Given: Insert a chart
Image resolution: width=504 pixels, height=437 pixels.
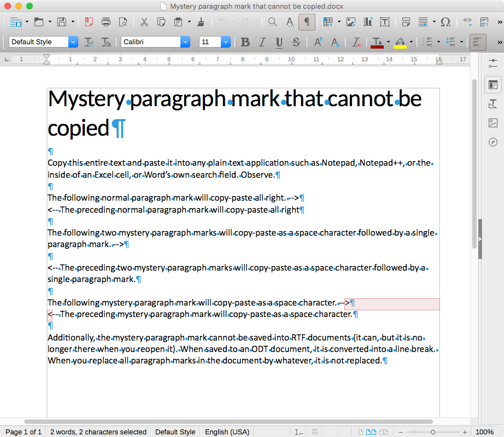Looking at the screenshot, I should 369,22.
